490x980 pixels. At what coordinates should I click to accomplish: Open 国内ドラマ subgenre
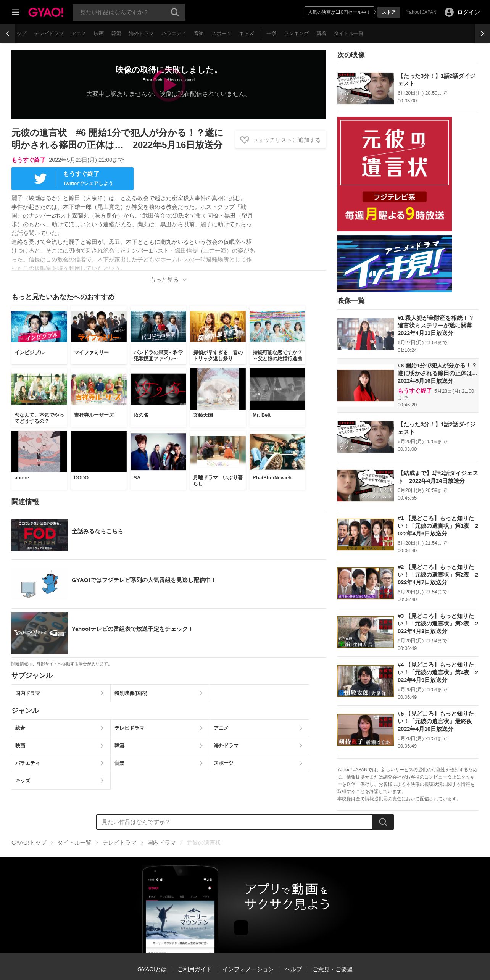tap(61, 693)
